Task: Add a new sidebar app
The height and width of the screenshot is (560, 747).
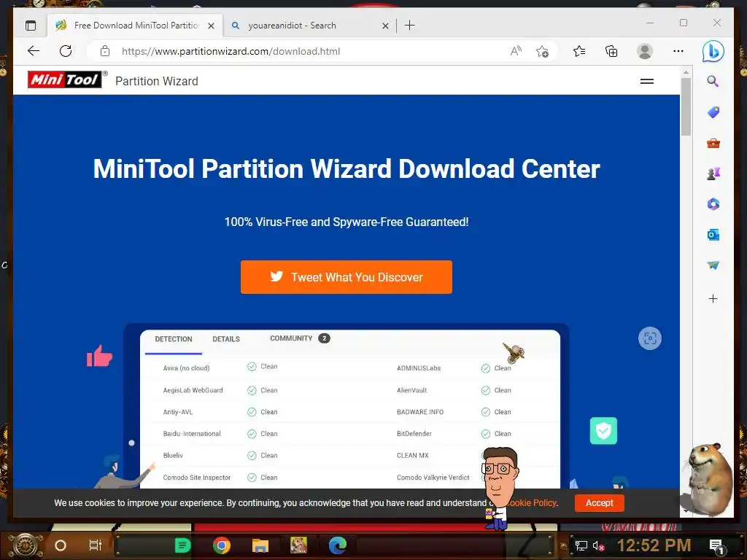Action: tap(713, 298)
